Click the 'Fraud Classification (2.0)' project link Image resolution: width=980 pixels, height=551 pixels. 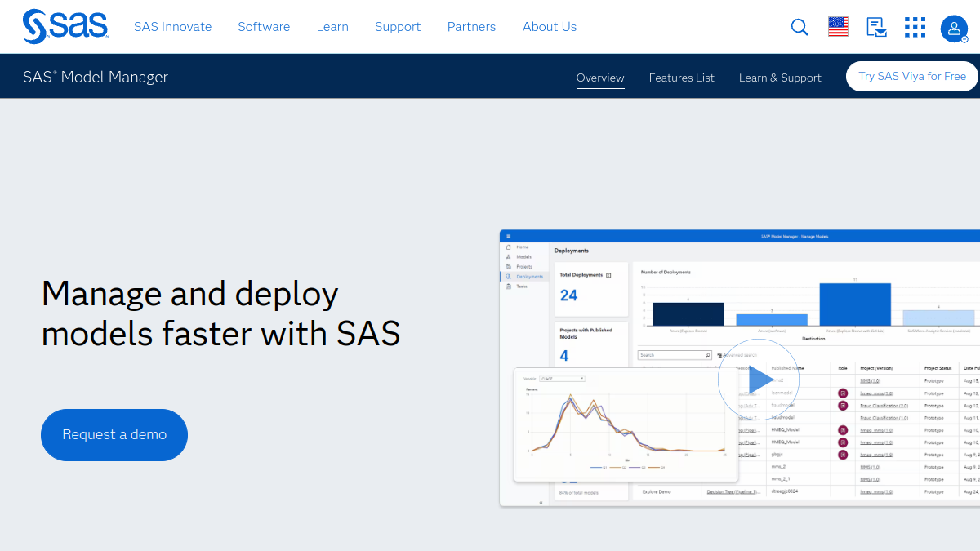tap(884, 406)
